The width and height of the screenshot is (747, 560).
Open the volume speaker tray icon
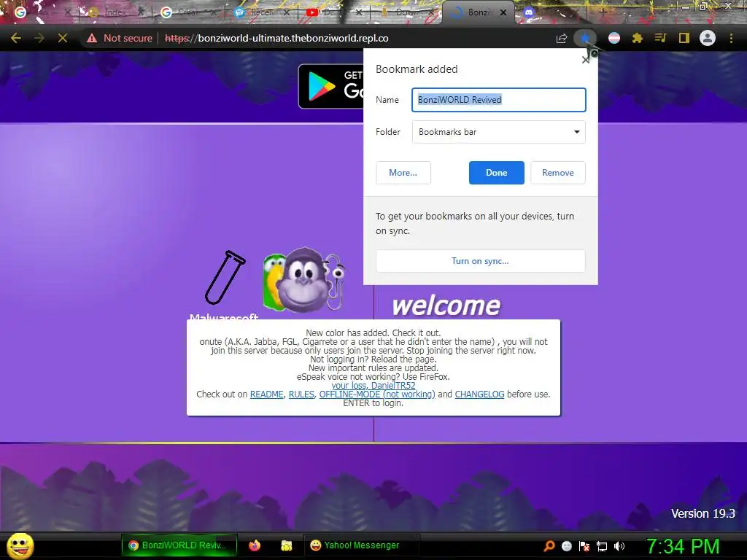point(619,546)
